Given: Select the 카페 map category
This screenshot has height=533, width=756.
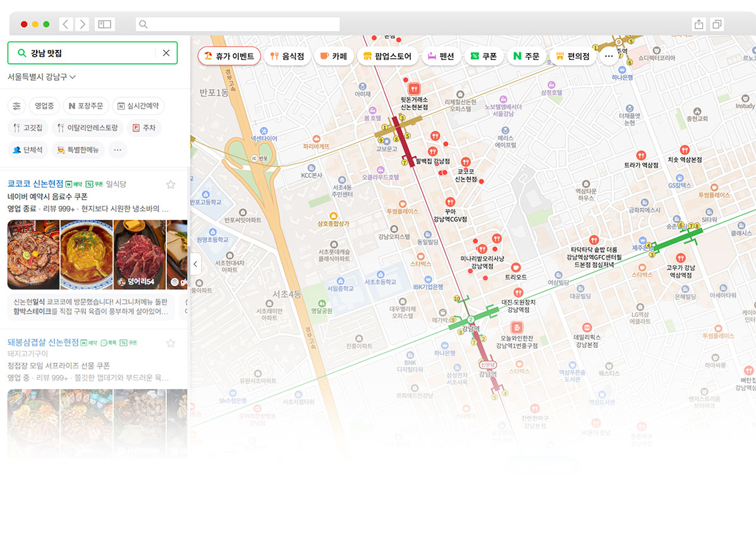Looking at the screenshot, I should (334, 56).
